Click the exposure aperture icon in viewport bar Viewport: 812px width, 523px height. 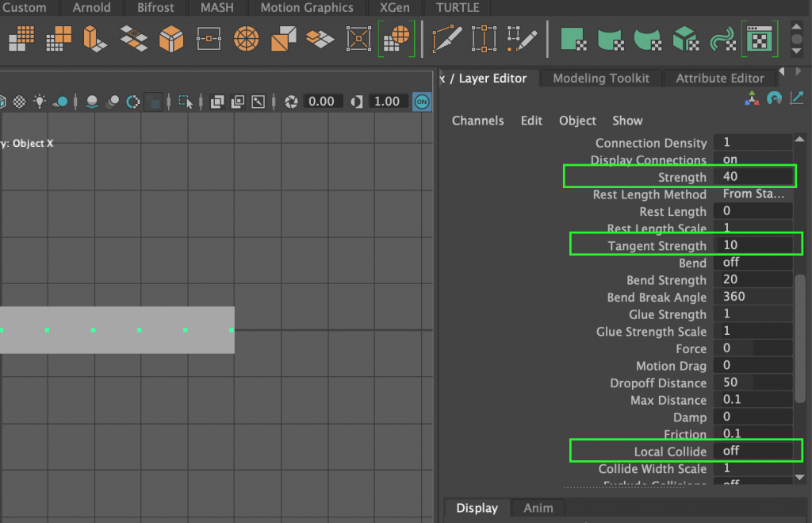click(292, 102)
